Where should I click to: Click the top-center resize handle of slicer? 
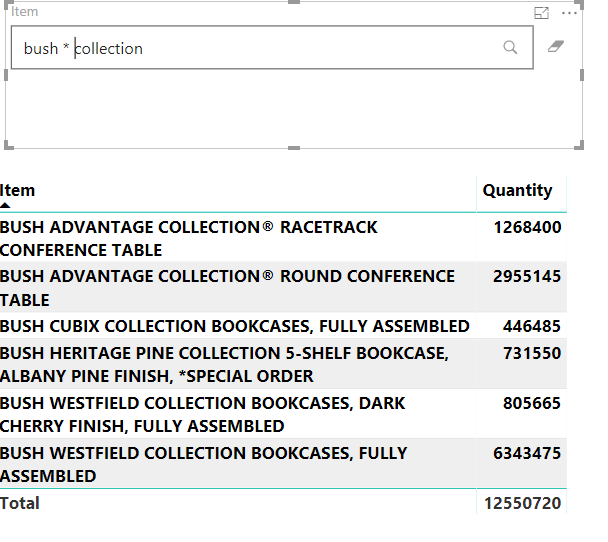[x=294, y=2]
